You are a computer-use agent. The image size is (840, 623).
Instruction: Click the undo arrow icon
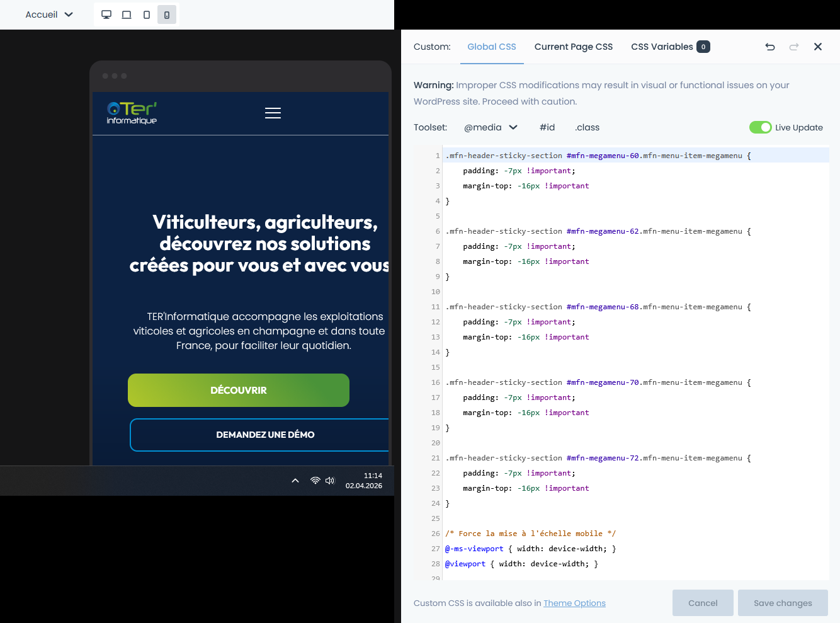tap(769, 47)
